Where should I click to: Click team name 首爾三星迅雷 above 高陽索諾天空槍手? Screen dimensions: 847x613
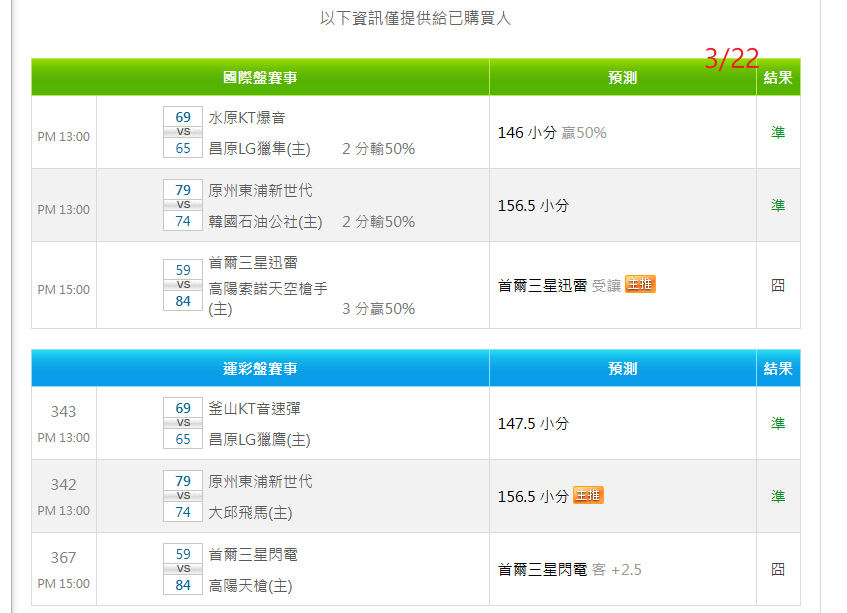tap(253, 263)
